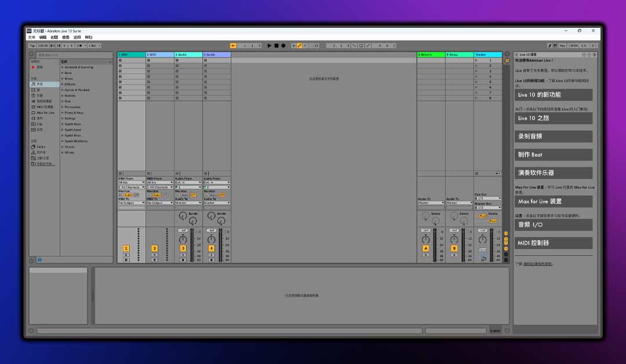Expand the Synth Lead folder
Screen dimensions: 626x364
pos(62,130)
